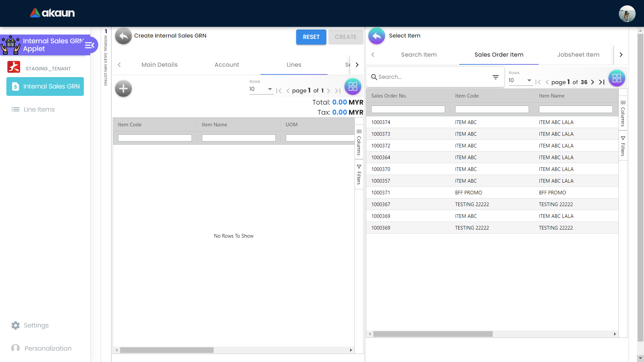Open Rows dropdown in Select Item panel

[x=520, y=80]
